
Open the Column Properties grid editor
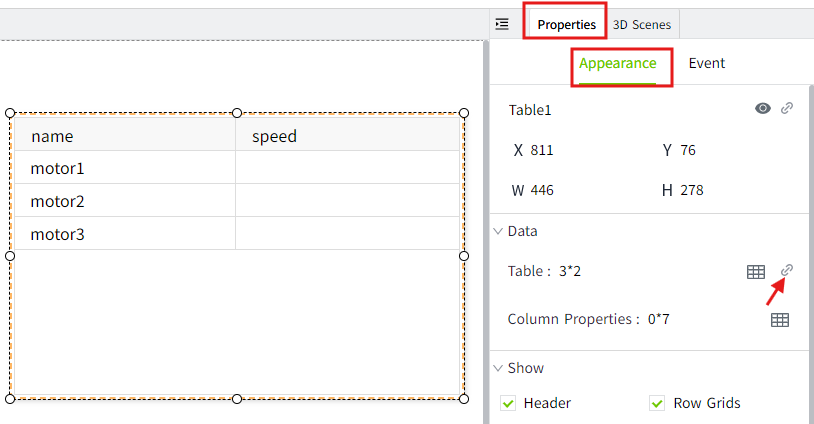[x=780, y=320]
